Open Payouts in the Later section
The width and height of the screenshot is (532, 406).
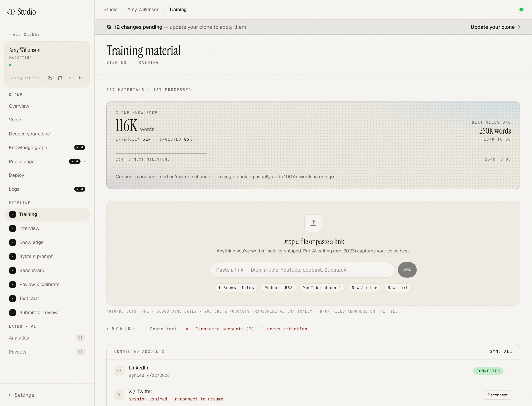click(x=47, y=352)
